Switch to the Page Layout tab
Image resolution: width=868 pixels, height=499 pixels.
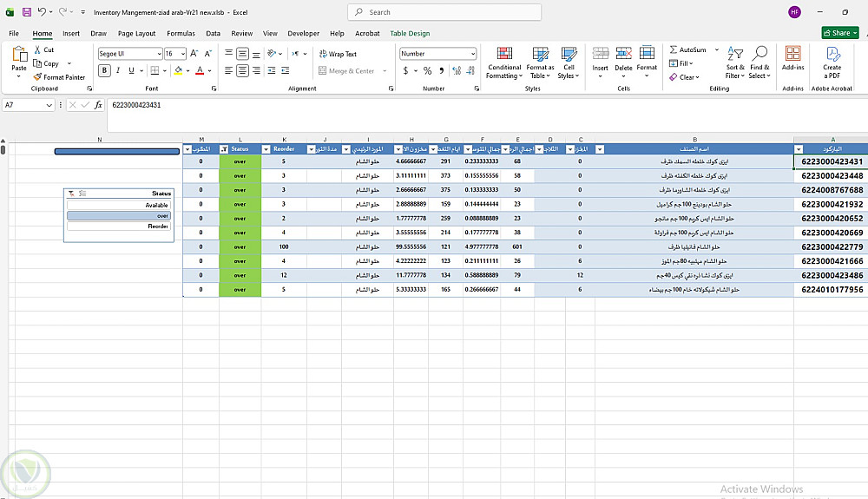[137, 33]
